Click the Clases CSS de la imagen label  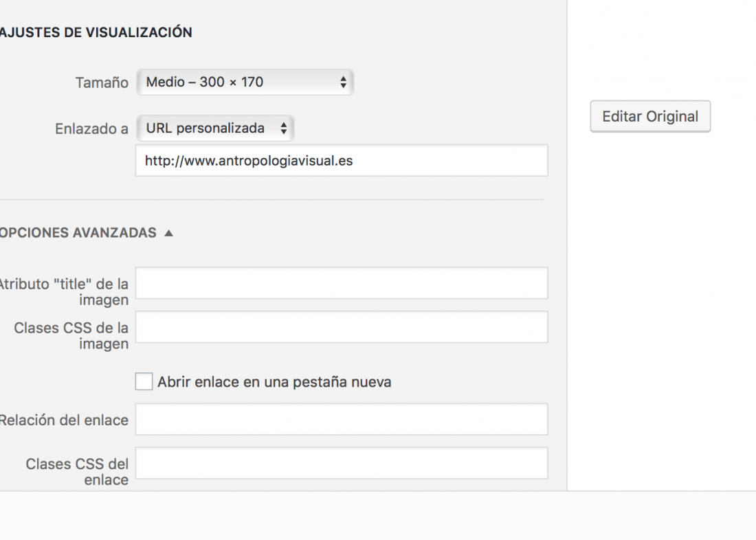tap(71, 335)
